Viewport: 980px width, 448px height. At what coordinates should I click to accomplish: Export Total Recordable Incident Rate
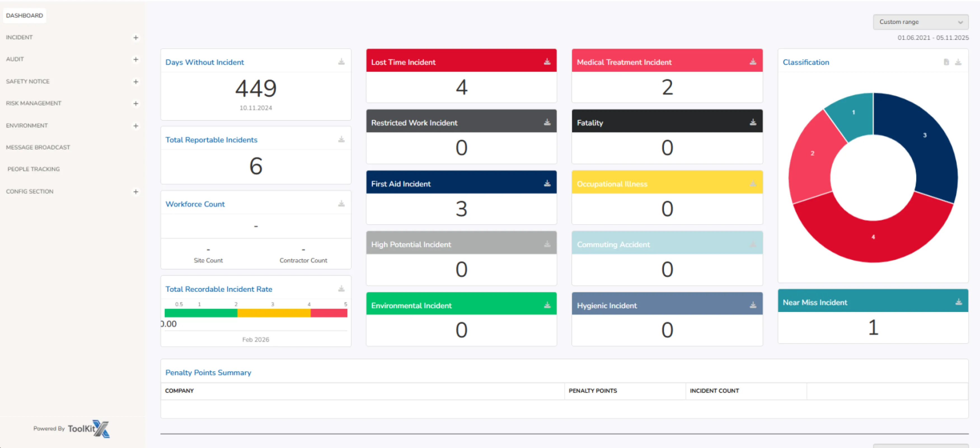[x=341, y=288]
